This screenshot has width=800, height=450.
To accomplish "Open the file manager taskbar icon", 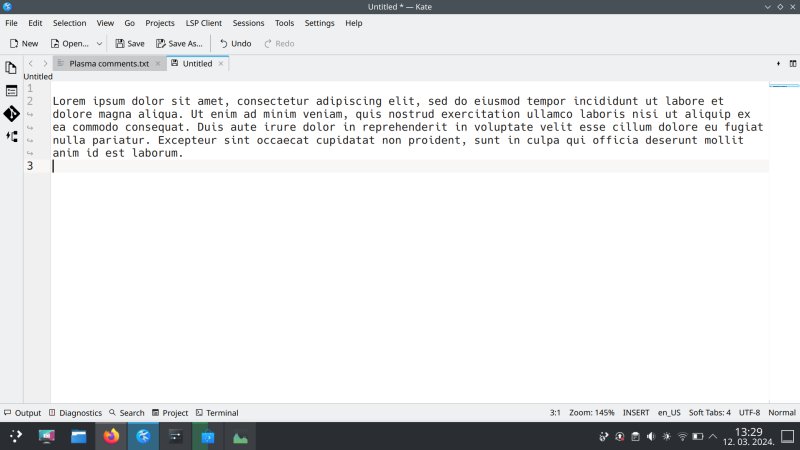I will 79,436.
